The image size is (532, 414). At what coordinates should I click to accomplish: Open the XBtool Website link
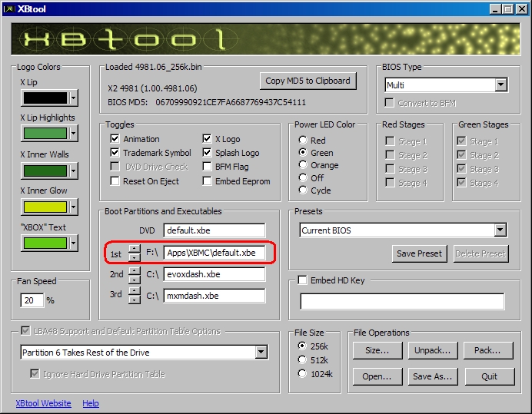43,403
